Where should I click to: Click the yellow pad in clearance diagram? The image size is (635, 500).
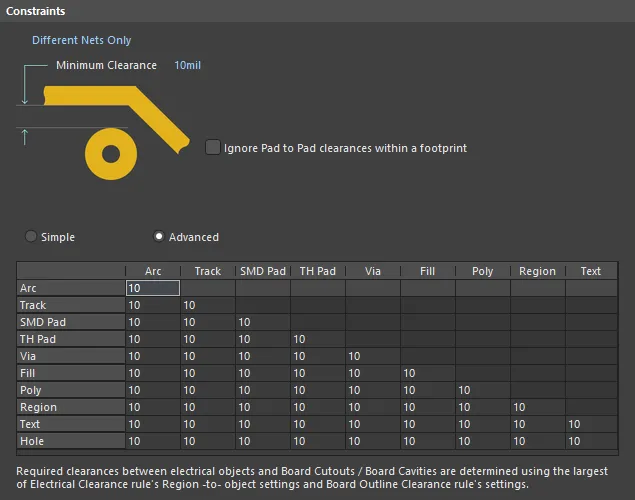click(x=109, y=153)
